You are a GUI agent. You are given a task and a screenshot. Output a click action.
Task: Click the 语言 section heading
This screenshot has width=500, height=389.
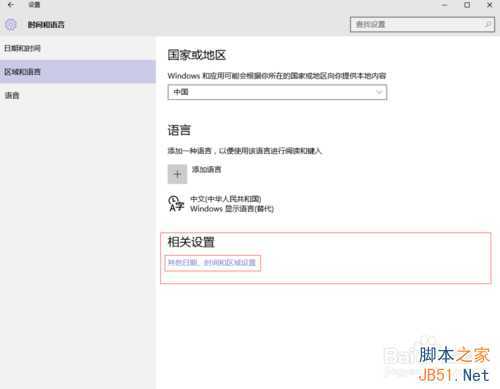179,130
